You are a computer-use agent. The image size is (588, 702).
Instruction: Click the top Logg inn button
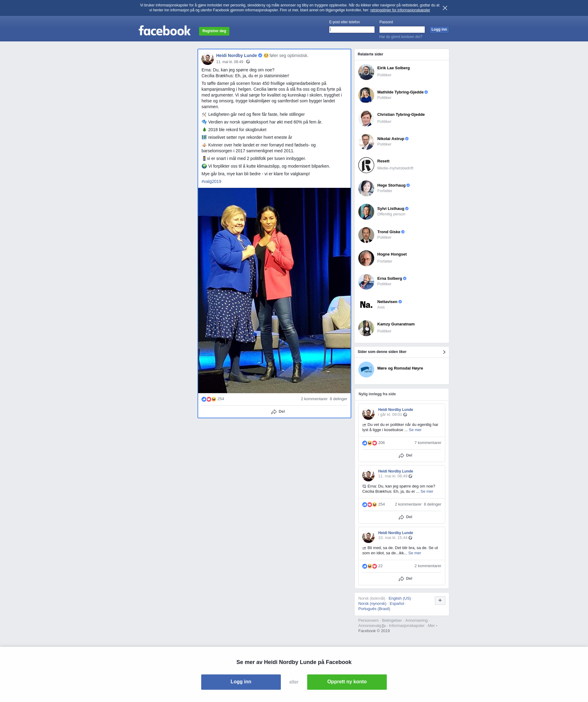point(439,30)
